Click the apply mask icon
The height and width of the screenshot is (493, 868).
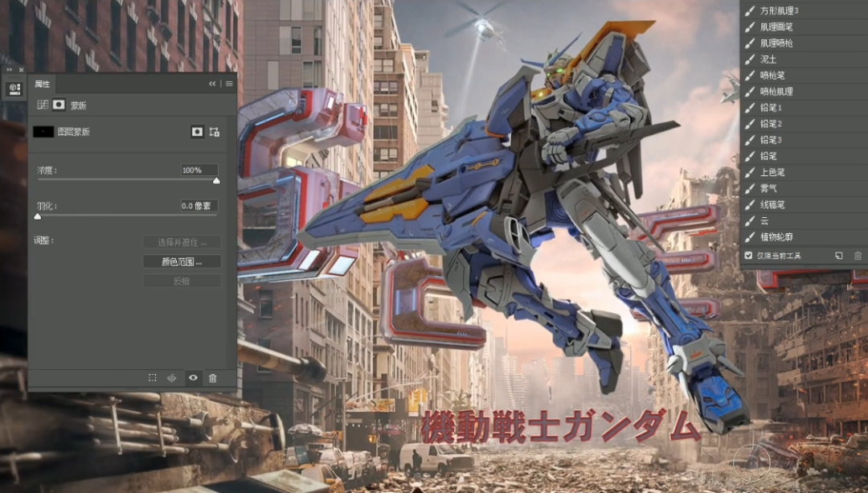point(172,378)
